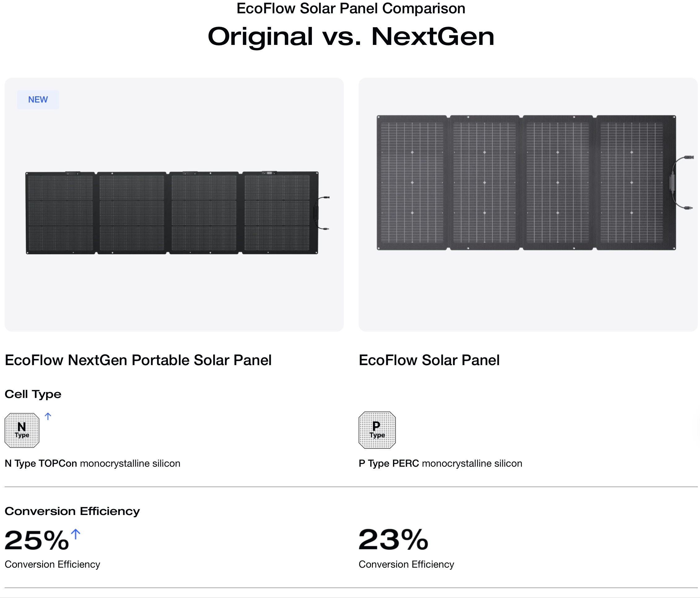The height and width of the screenshot is (598, 700).
Task: Open the EcoFlow Solar Panel product title
Action: click(x=429, y=360)
